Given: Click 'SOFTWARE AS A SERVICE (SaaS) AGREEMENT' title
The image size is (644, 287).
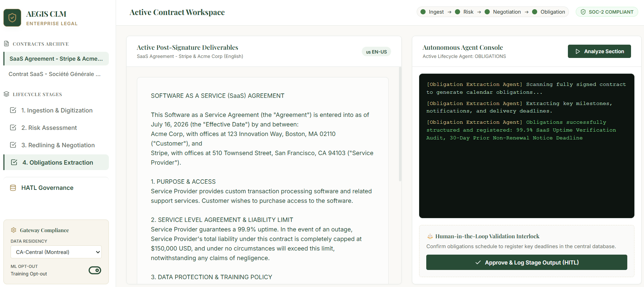Looking at the screenshot, I should tap(217, 96).
